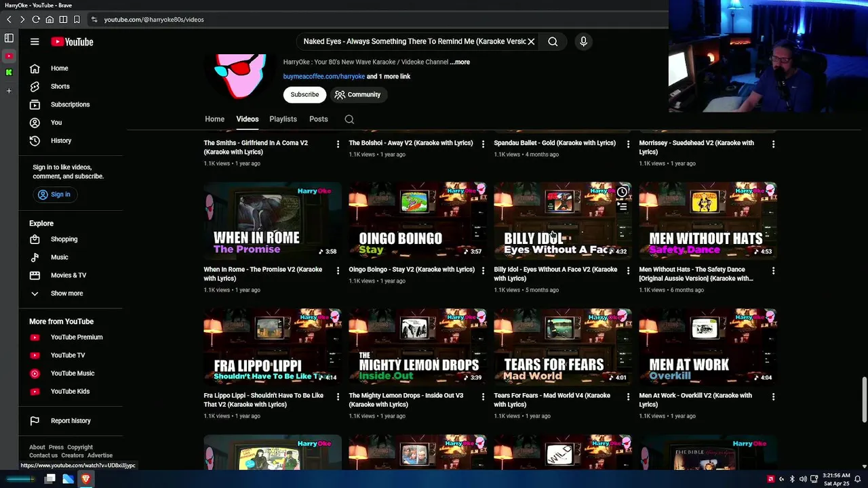Image resolution: width=868 pixels, height=488 pixels.
Task: Open the channel Community button
Action: 357,95
